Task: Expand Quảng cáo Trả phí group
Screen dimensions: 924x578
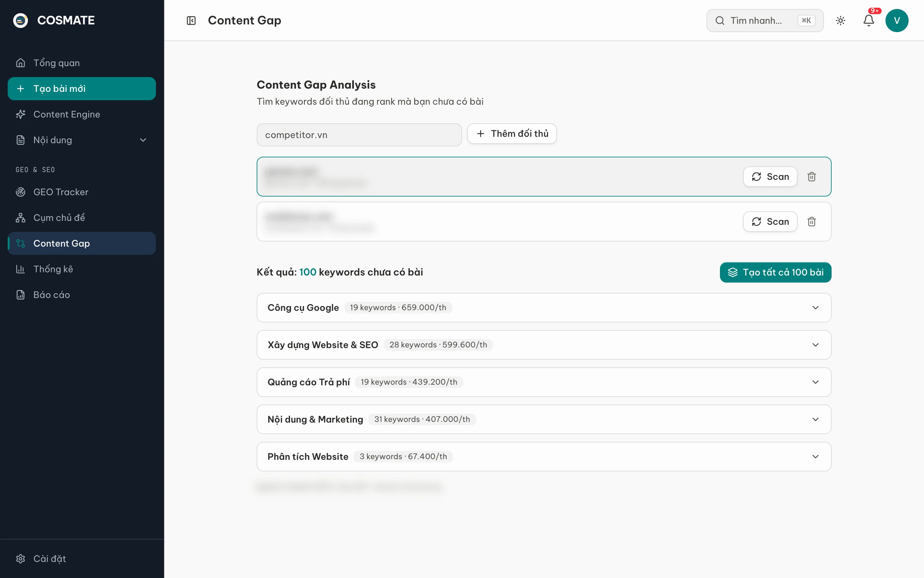Action: (544, 382)
